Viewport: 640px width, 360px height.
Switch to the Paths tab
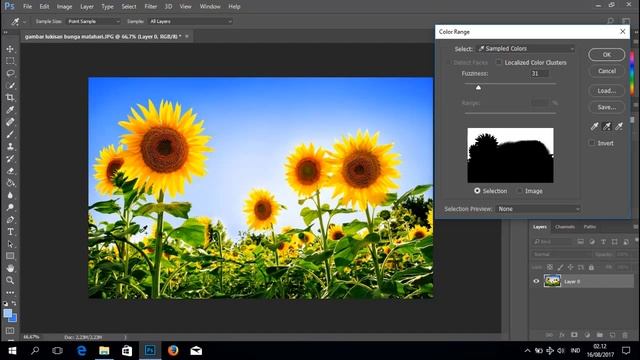tap(589, 227)
